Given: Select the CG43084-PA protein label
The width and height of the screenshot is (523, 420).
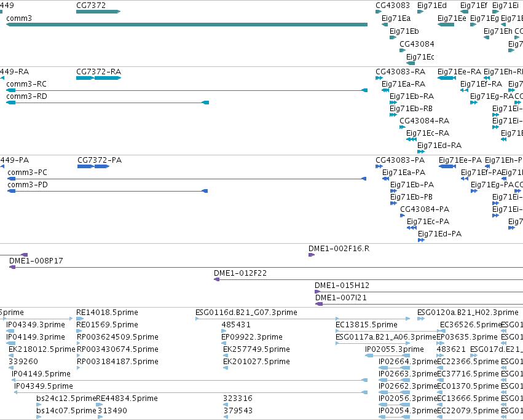Looking at the screenshot, I should click(x=425, y=209).
